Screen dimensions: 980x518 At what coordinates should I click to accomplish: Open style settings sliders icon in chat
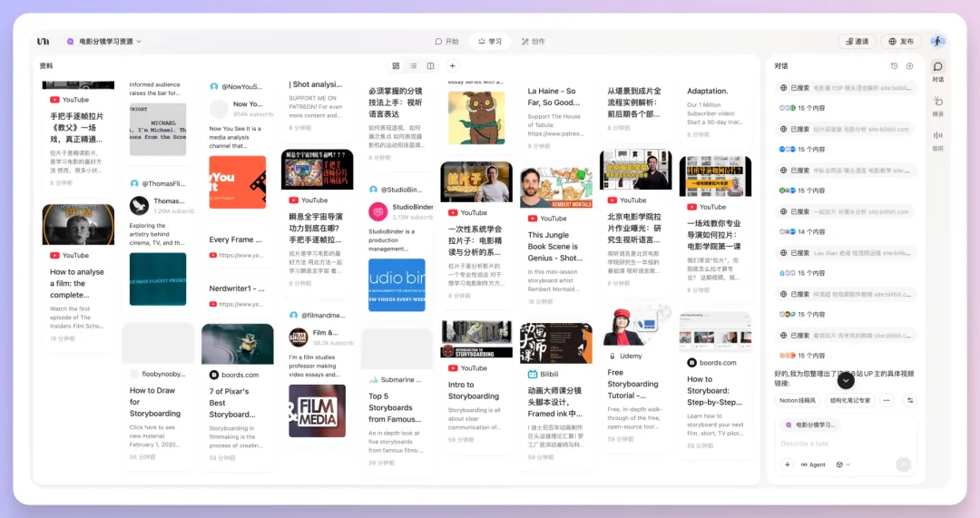click(910, 400)
